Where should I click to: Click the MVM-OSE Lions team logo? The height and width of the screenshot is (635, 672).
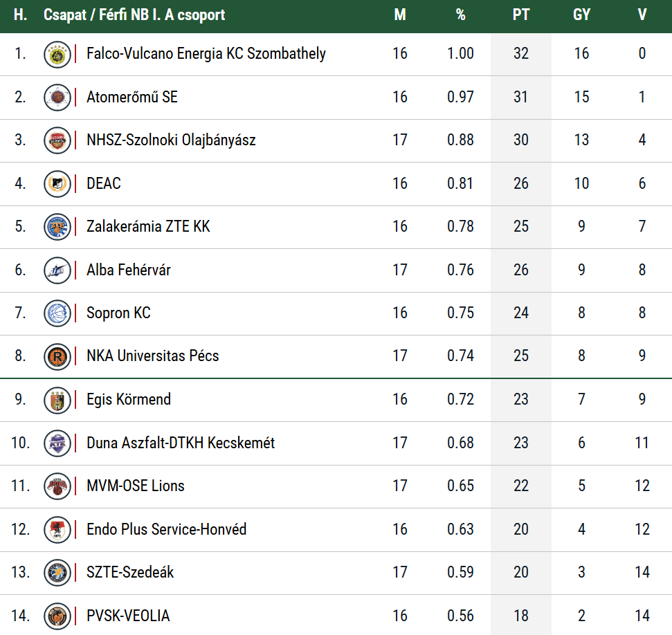(x=57, y=486)
